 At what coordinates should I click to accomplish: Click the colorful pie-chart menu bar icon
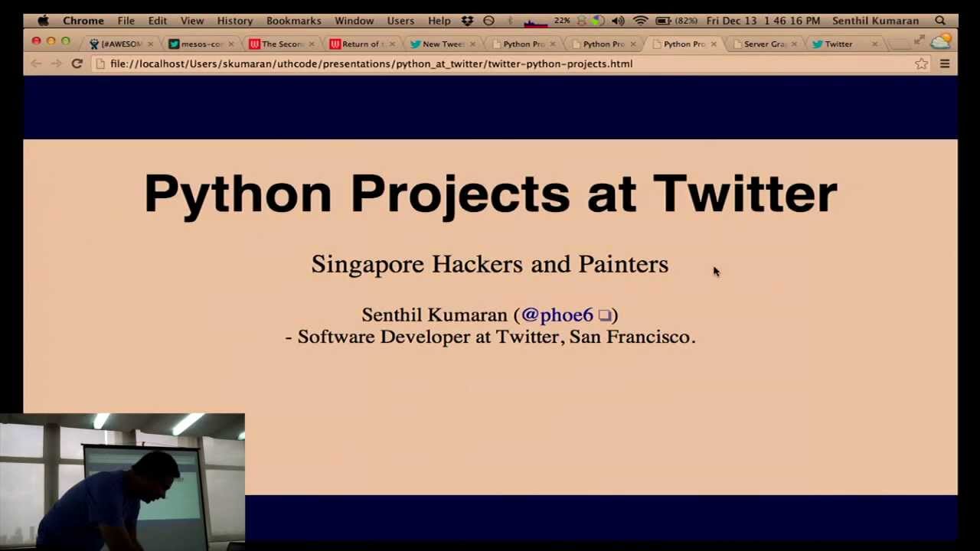(598, 21)
